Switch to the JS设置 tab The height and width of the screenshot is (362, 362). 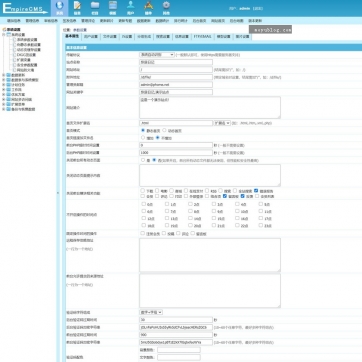[126, 37]
